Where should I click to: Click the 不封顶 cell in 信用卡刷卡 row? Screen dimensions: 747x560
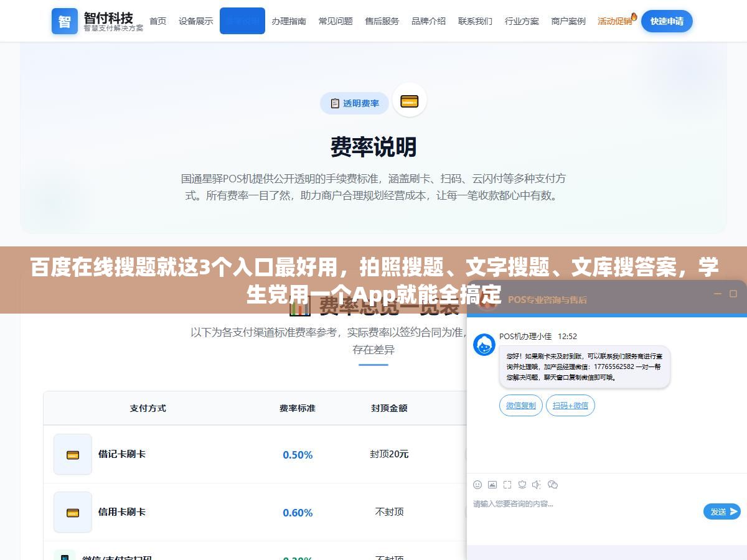(389, 512)
